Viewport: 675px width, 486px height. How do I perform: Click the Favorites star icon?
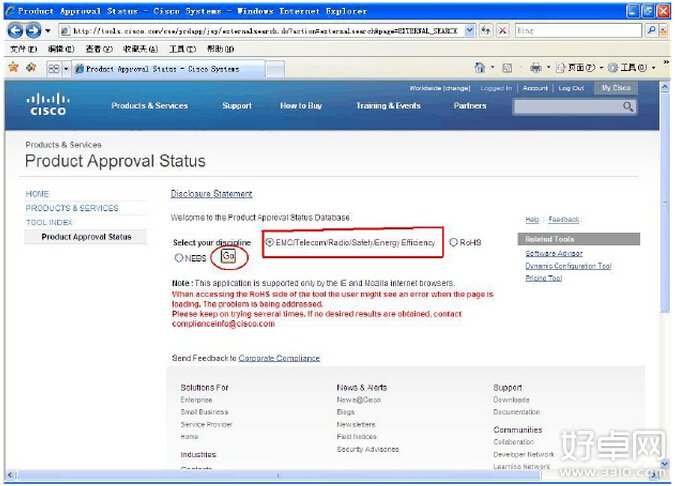tap(14, 68)
